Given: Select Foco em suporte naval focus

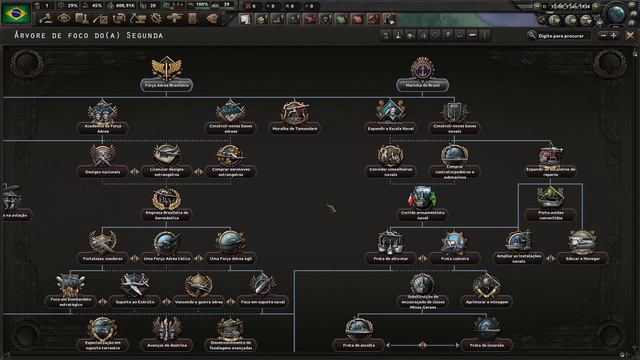Looking at the screenshot, I should click(262, 291).
